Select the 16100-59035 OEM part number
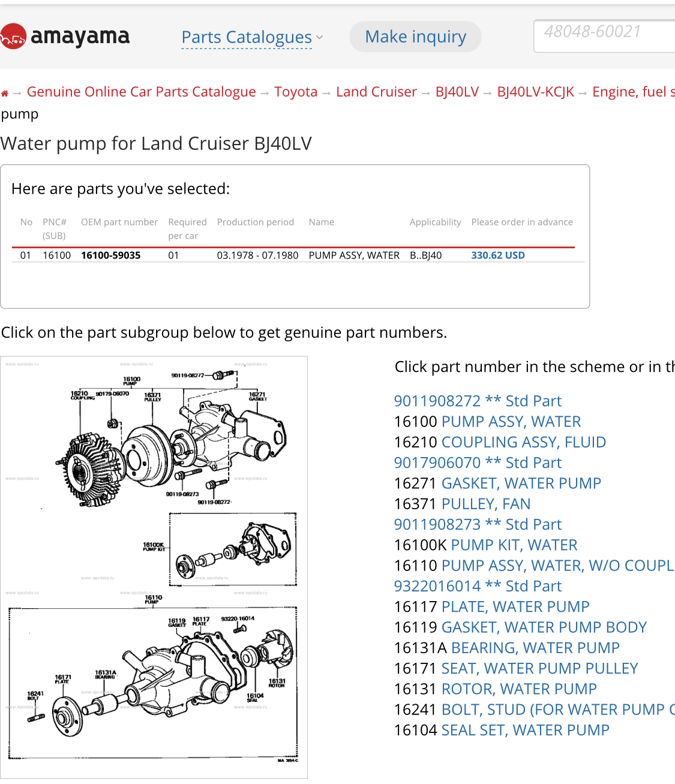Screen dimensions: 675x784 point(111,255)
